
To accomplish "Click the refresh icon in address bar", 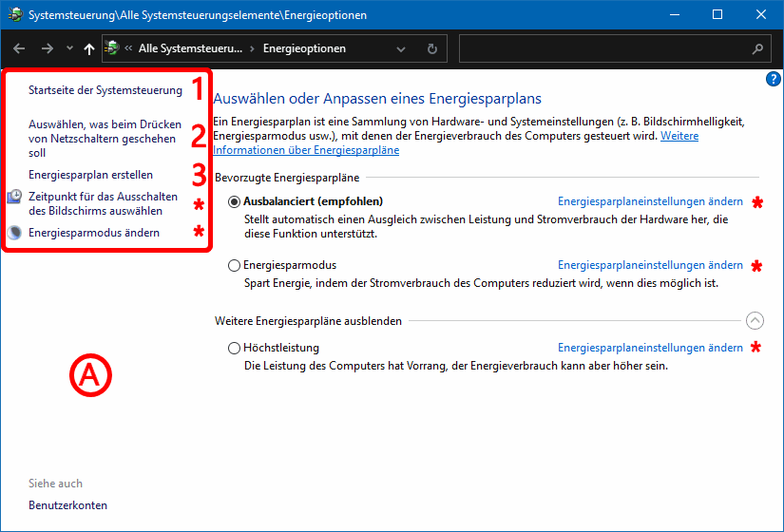I will pyautogui.click(x=431, y=48).
